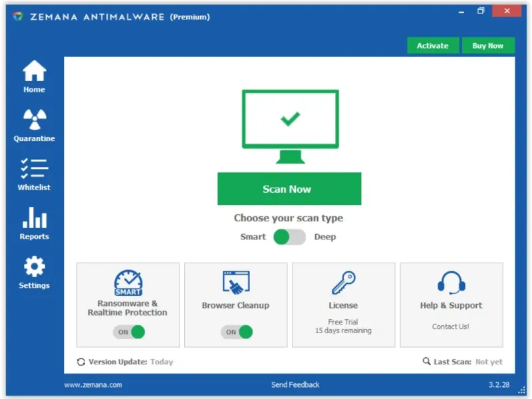Open the www.zemana.com link
532x399 pixels.
tap(93, 385)
